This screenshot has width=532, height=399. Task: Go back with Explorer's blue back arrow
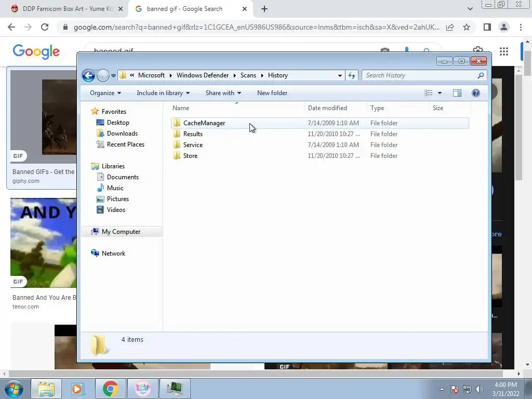(88, 75)
